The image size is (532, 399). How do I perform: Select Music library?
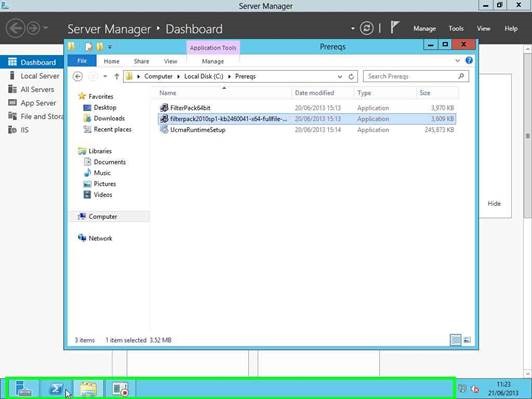102,173
